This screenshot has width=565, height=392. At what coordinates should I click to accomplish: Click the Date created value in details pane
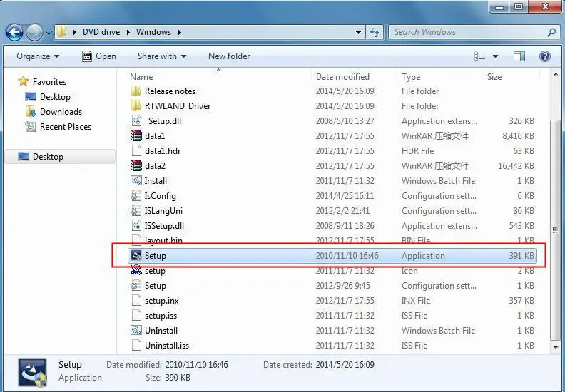tap(345, 365)
